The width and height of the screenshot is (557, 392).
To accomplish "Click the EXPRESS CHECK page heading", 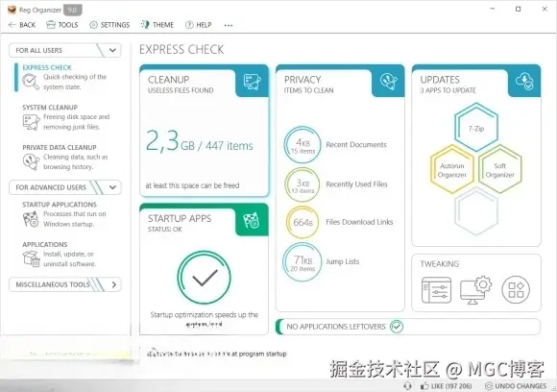I will (x=182, y=49).
